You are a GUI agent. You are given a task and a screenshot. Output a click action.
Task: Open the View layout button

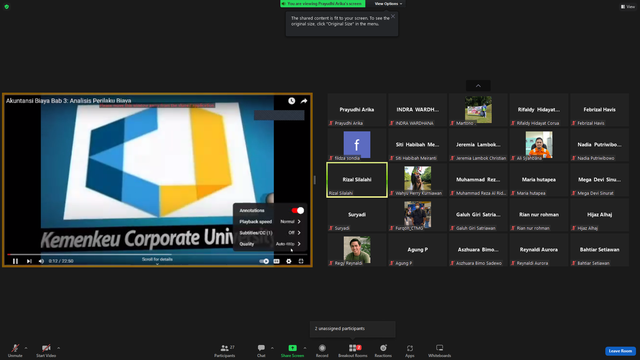pyautogui.click(x=628, y=7)
